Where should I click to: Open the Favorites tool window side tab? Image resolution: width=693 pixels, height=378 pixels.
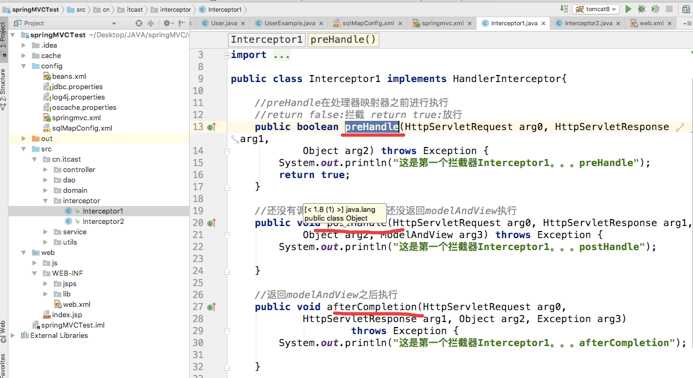(x=4, y=366)
